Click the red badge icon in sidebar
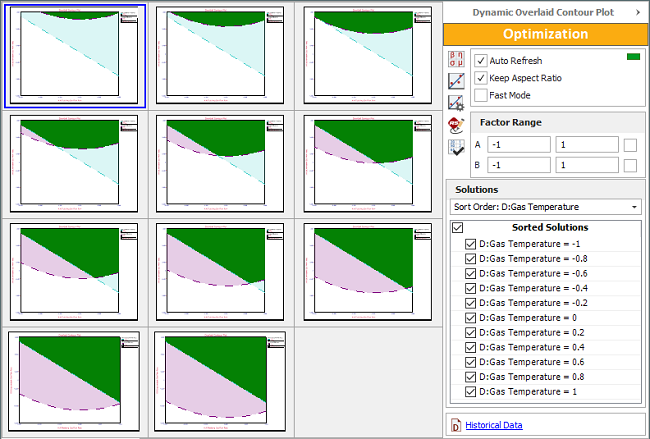Image resolution: width=650 pixels, height=439 pixels. 456,125
